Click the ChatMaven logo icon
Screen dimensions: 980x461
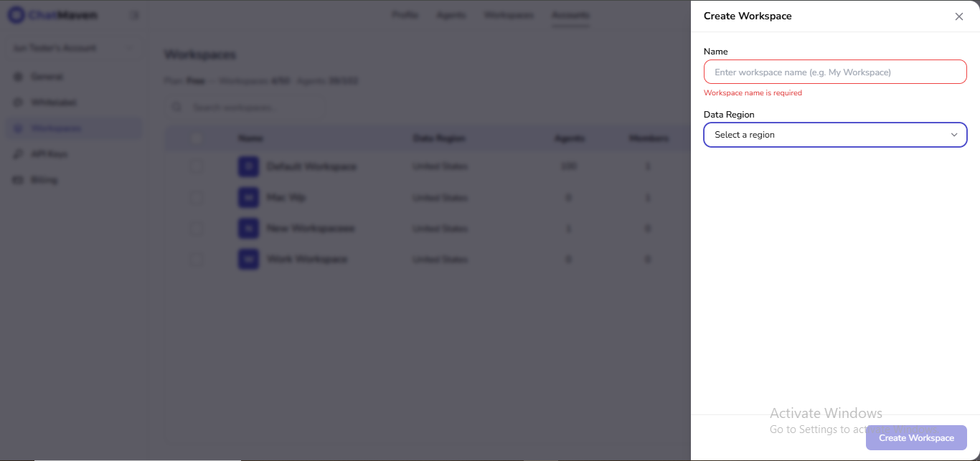click(16, 14)
